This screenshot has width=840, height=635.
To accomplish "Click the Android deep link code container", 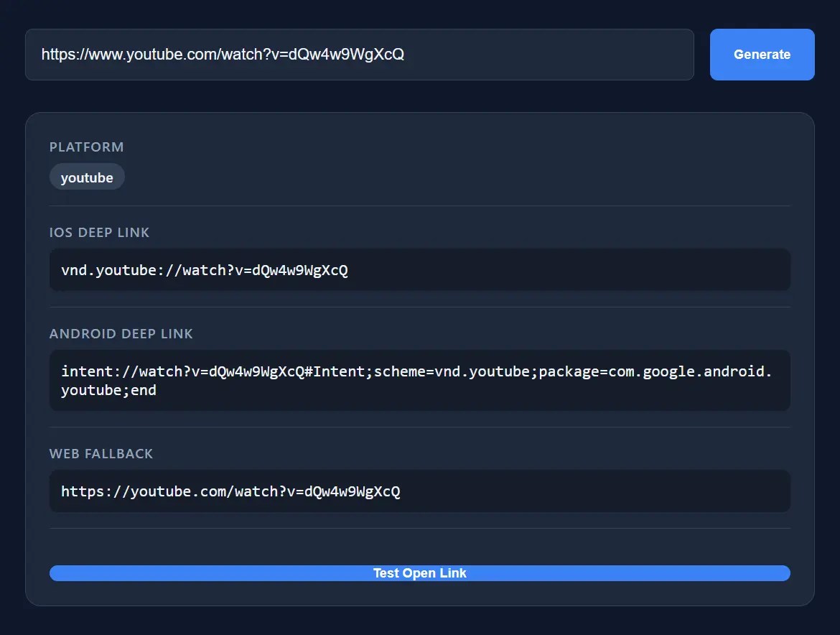I will (x=419, y=381).
